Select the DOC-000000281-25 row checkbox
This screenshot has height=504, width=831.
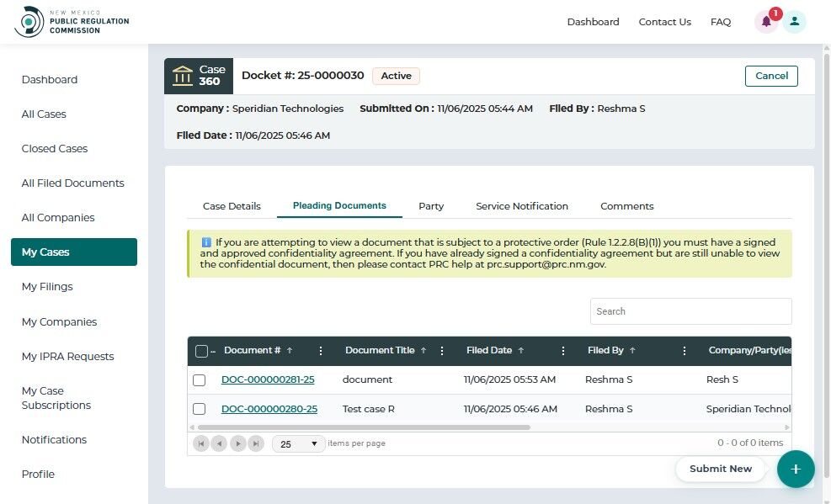pyautogui.click(x=200, y=380)
